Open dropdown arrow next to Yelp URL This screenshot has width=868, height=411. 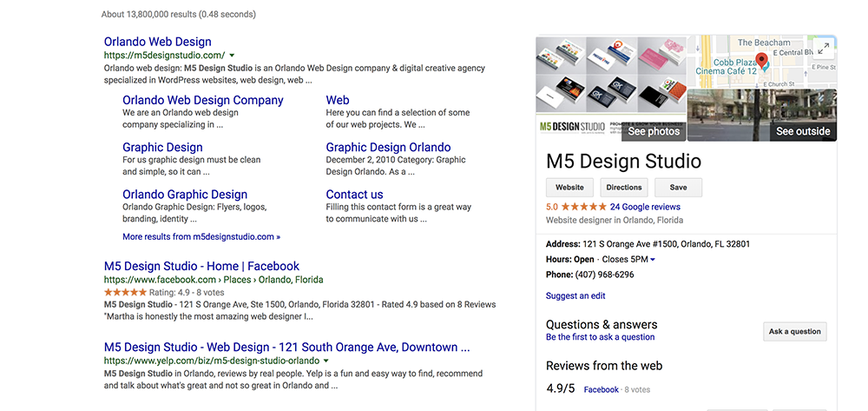point(328,361)
